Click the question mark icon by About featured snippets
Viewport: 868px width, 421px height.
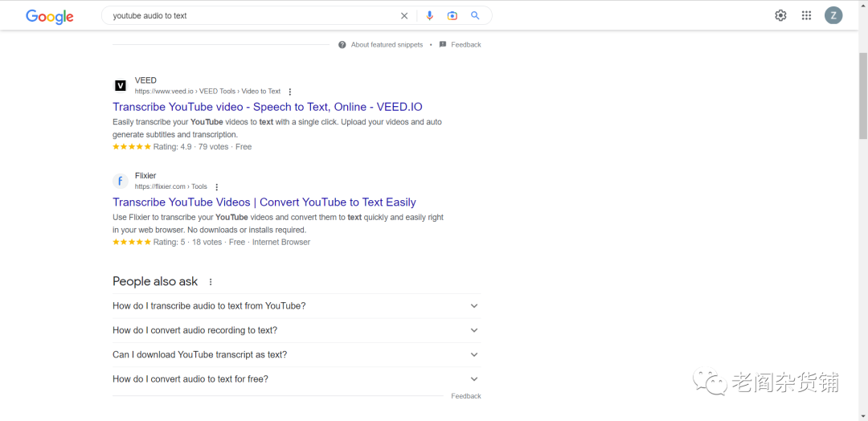(342, 45)
